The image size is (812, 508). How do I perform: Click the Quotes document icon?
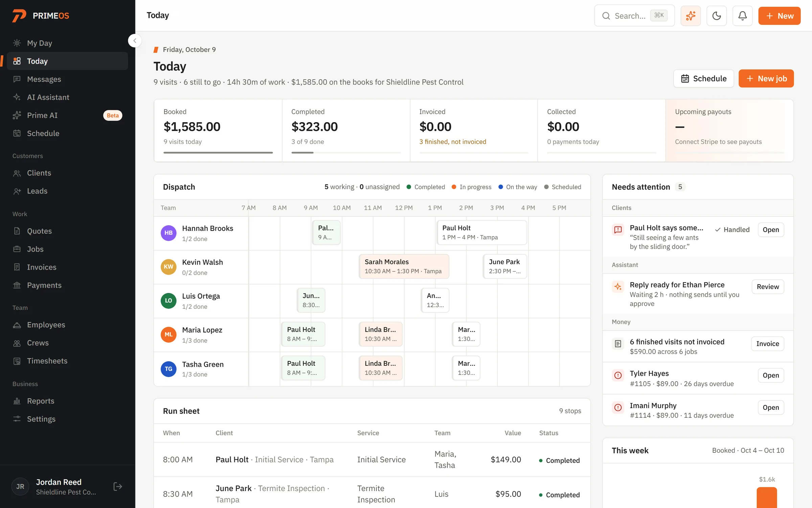[17, 231]
